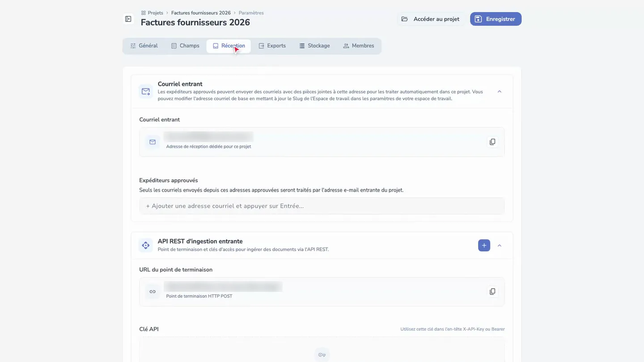Add a new API key with plus button
Viewport: 644px width, 362px height.
point(484,245)
